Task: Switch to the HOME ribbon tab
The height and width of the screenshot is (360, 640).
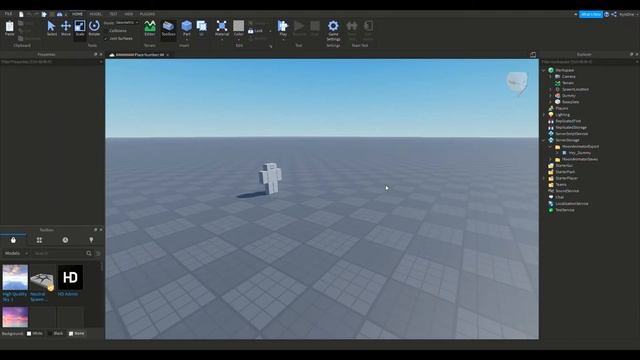Action: click(77, 14)
